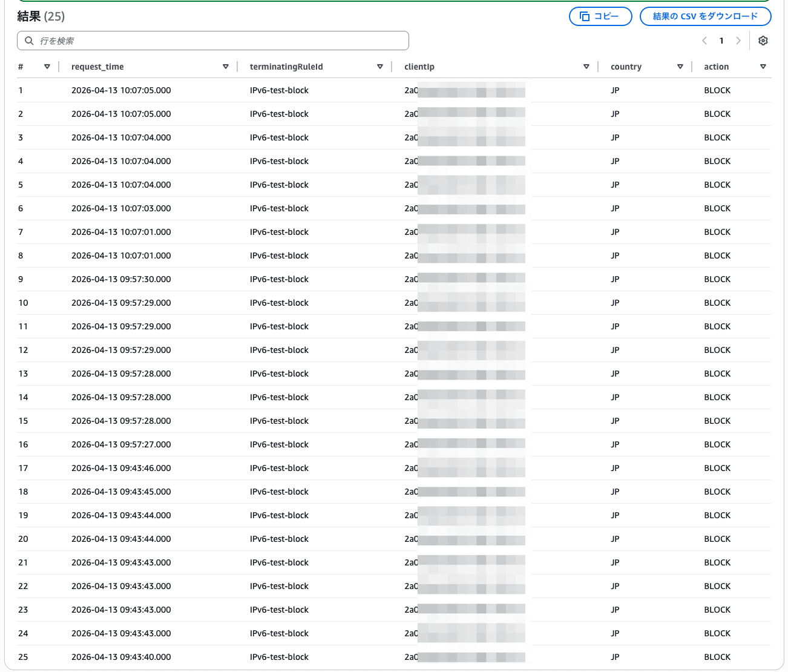
Task: Click the action column header
Action: coord(716,67)
